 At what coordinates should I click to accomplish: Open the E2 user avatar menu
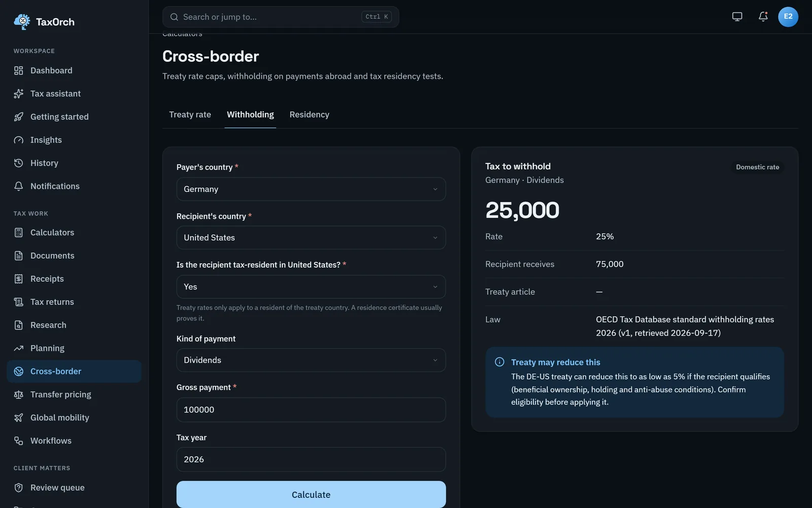click(x=788, y=17)
